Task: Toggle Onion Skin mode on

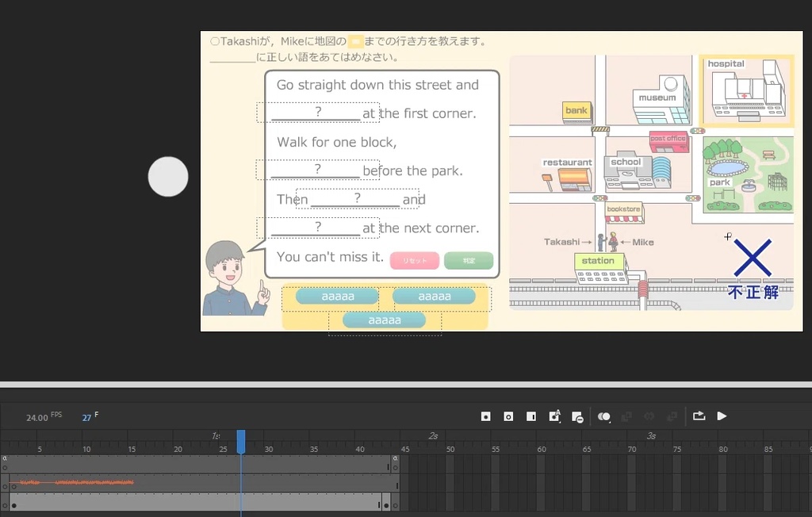Action: (602, 416)
